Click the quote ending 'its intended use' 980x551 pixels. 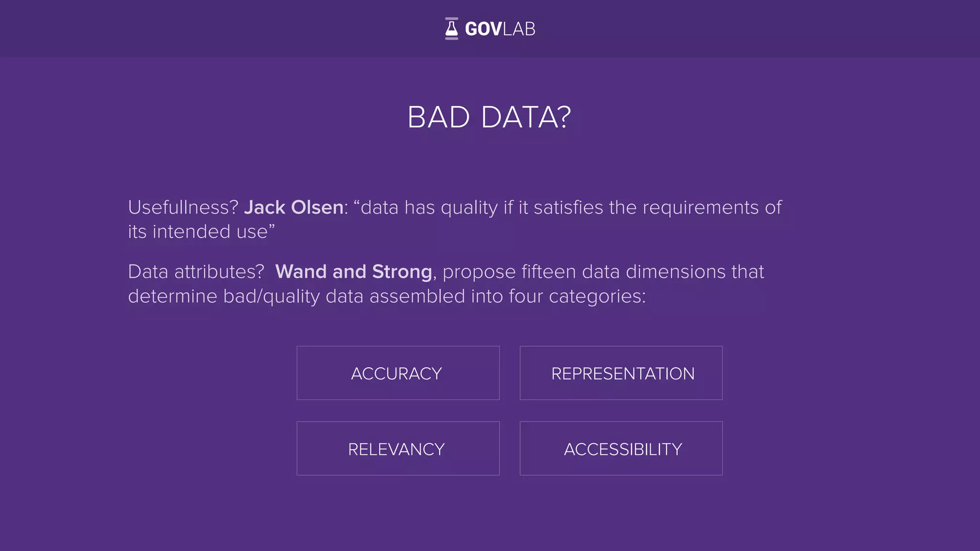click(x=201, y=231)
